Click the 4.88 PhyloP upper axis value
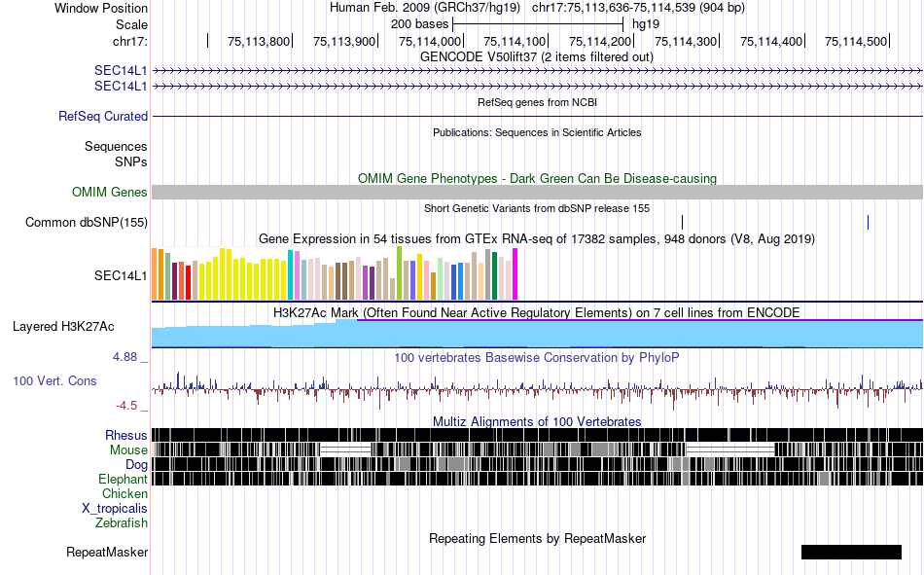Image resolution: width=924 pixels, height=575 pixels. point(124,357)
